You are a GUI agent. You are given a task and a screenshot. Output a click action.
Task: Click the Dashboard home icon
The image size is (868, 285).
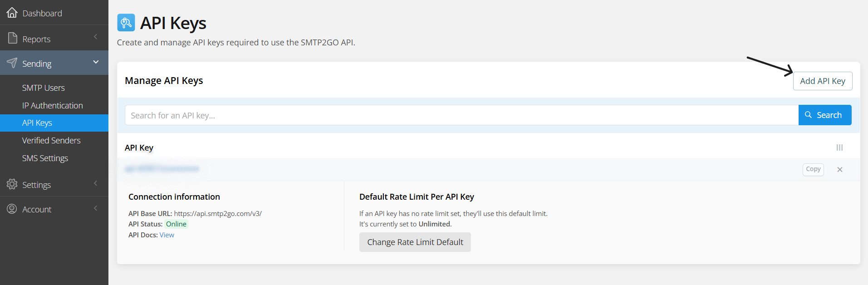12,13
